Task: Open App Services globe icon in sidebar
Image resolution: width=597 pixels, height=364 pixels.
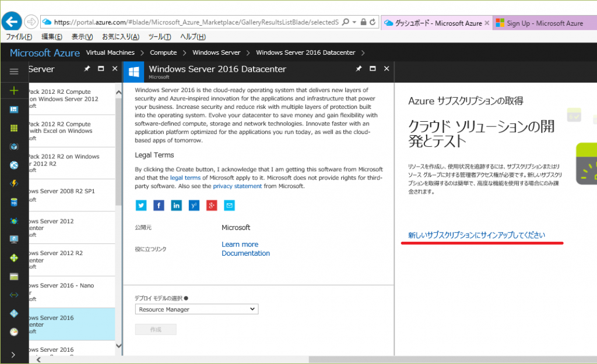Action: pos(14,165)
